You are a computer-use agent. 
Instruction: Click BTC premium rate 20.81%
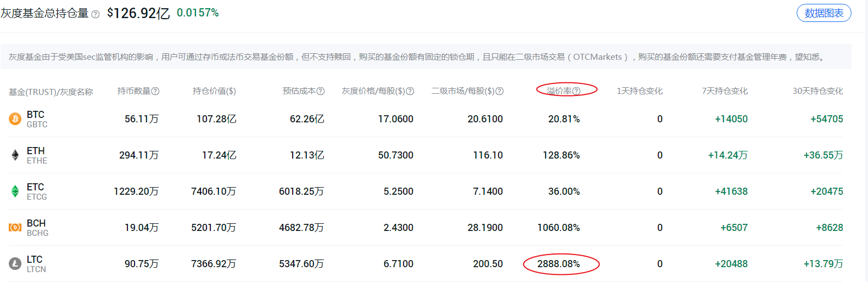pyautogui.click(x=564, y=119)
